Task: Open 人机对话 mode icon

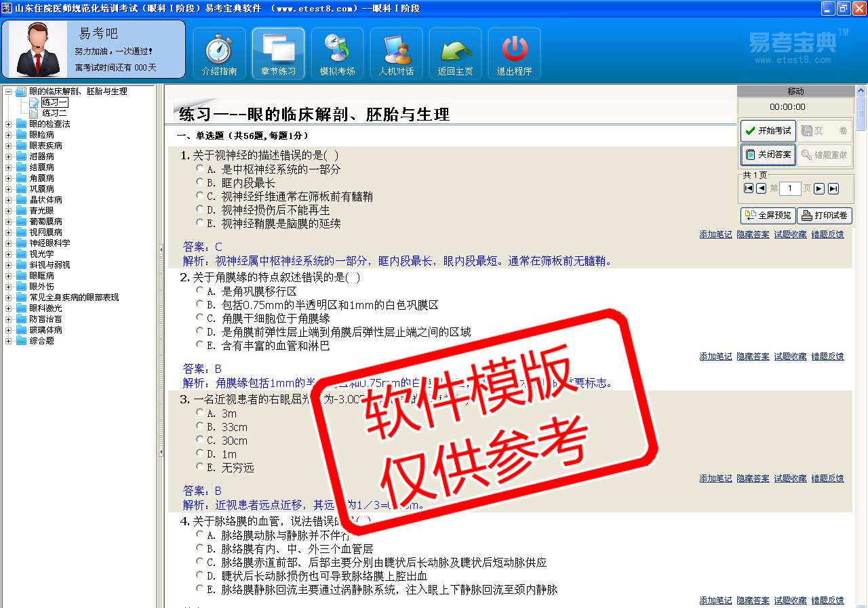Action: pos(396,54)
